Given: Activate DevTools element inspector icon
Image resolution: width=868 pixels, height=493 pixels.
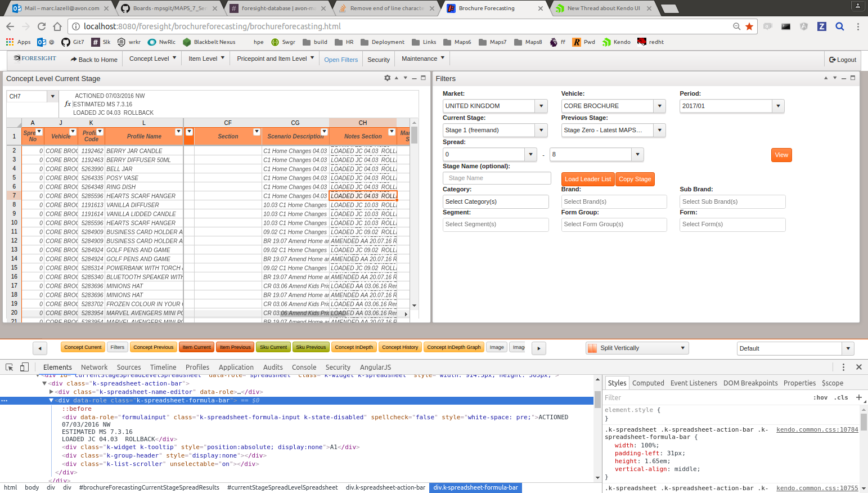Looking at the screenshot, I should (x=10, y=367).
